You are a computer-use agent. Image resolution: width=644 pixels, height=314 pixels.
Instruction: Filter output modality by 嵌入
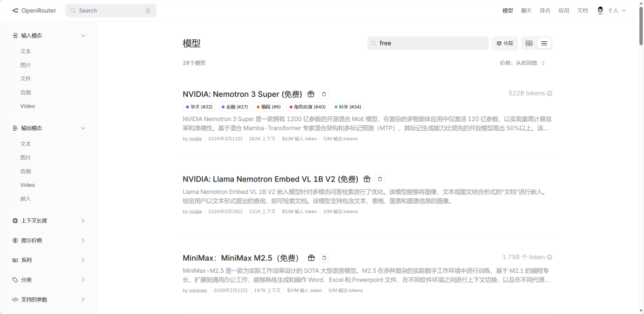coord(26,199)
